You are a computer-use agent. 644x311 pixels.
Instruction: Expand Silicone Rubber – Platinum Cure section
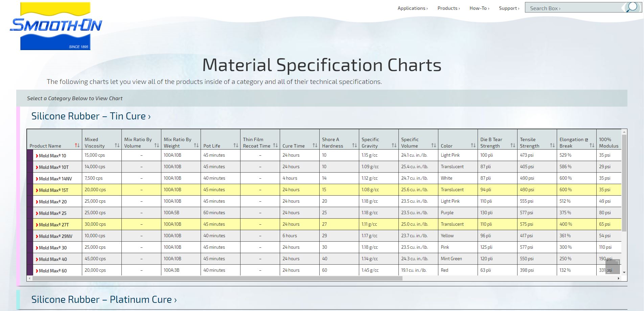coord(104,299)
